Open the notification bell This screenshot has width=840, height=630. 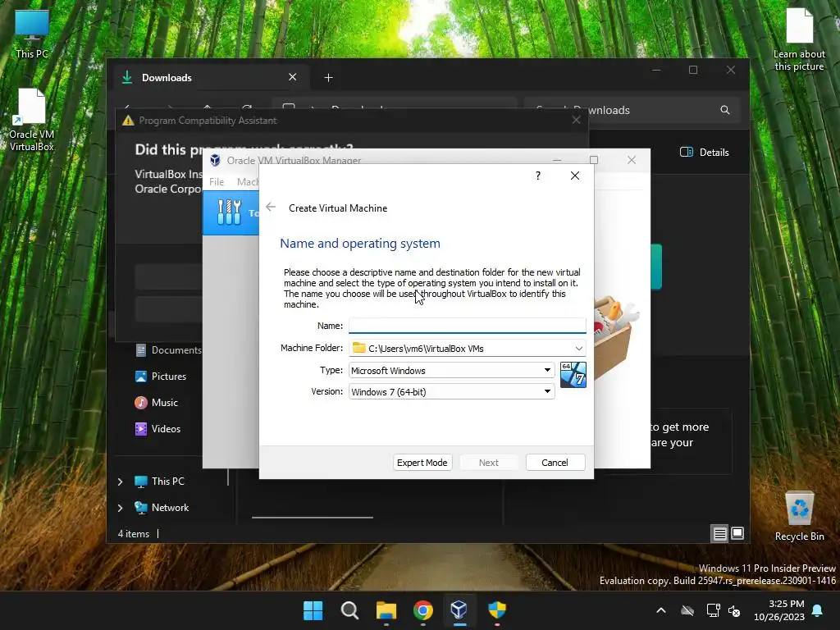[x=818, y=610]
